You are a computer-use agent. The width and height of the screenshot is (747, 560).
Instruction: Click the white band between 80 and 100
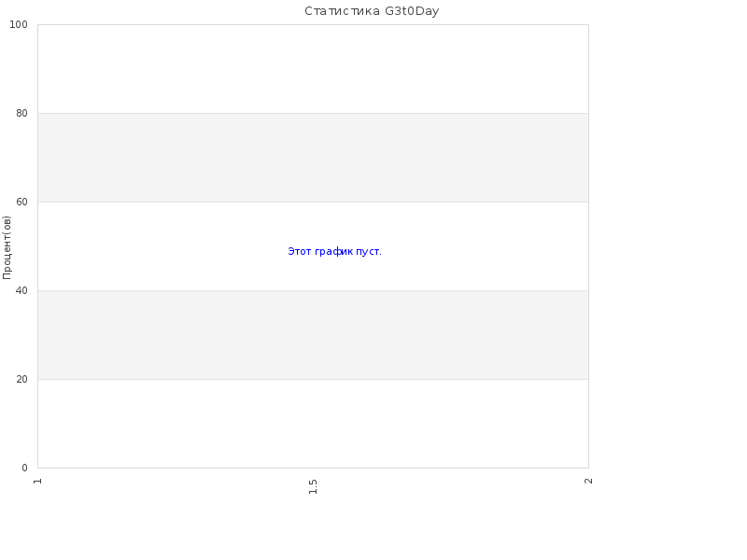[x=313, y=69]
